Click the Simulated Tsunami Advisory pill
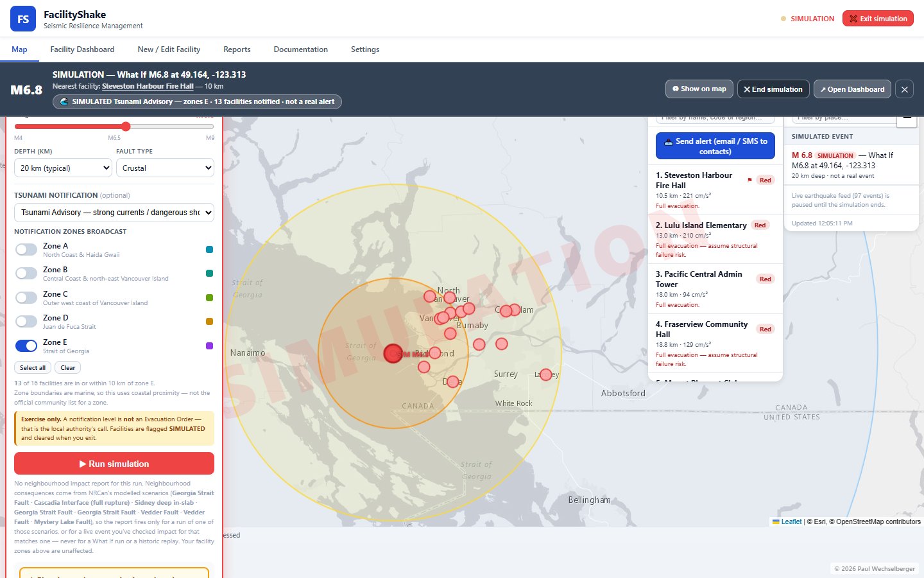The height and width of the screenshot is (578, 924). click(x=197, y=101)
